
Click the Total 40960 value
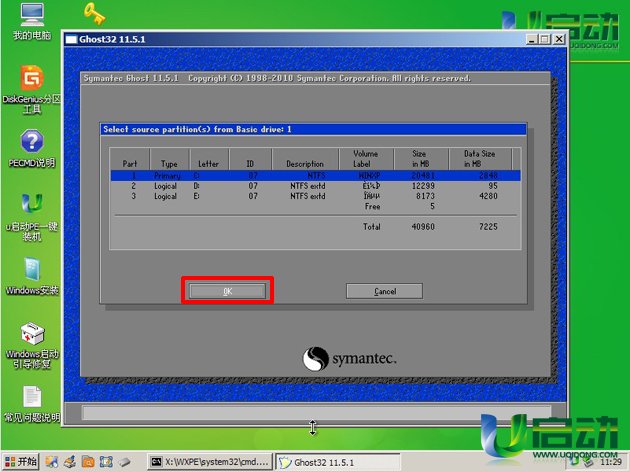(x=423, y=227)
